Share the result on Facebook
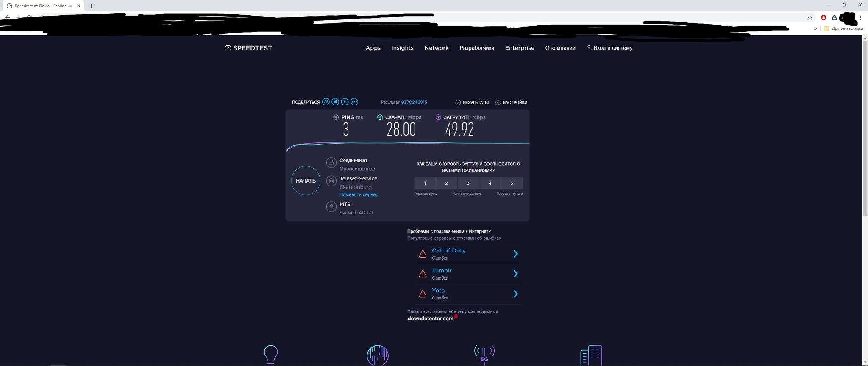 [x=345, y=102]
